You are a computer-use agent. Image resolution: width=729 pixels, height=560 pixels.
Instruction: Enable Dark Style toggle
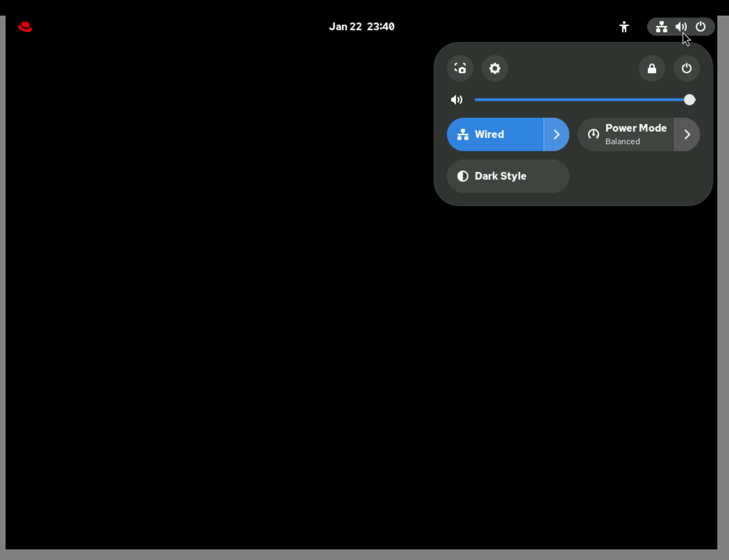pos(508,176)
